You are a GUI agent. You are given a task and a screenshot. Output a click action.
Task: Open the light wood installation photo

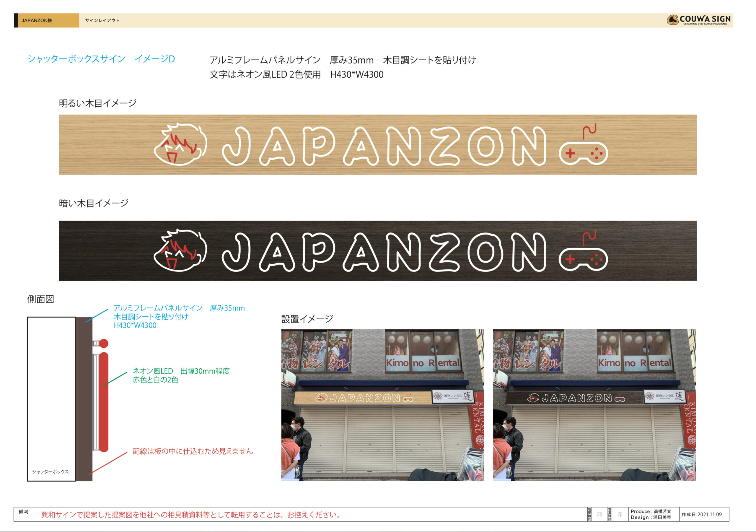[x=383, y=405]
